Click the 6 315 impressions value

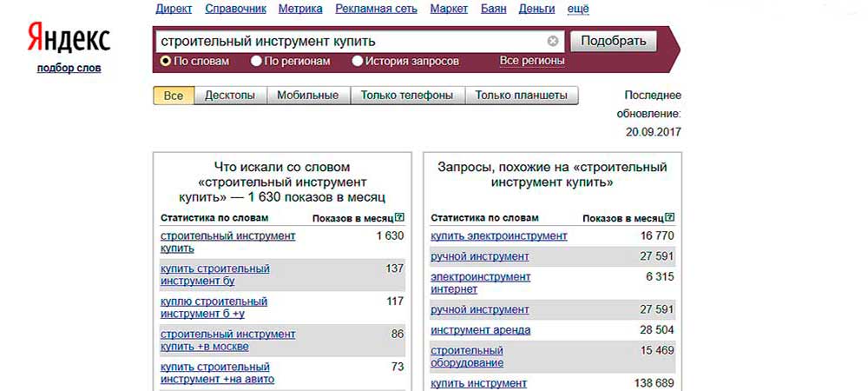pos(660,276)
